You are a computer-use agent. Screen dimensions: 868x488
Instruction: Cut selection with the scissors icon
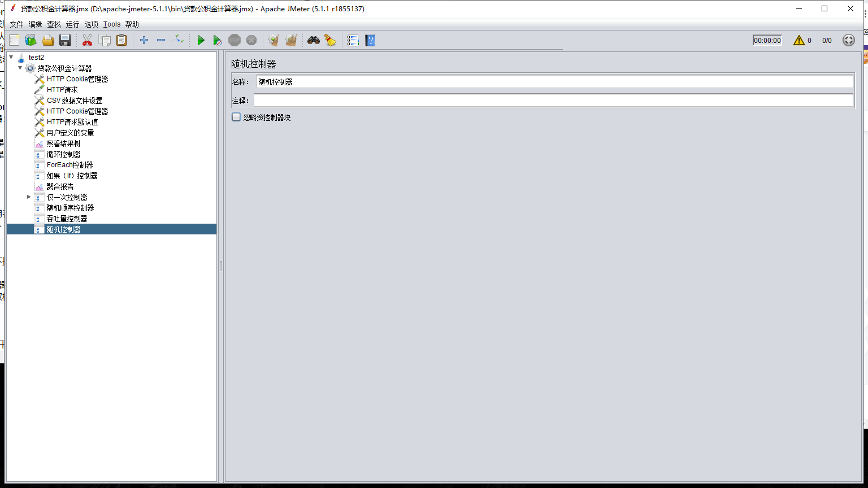[87, 40]
